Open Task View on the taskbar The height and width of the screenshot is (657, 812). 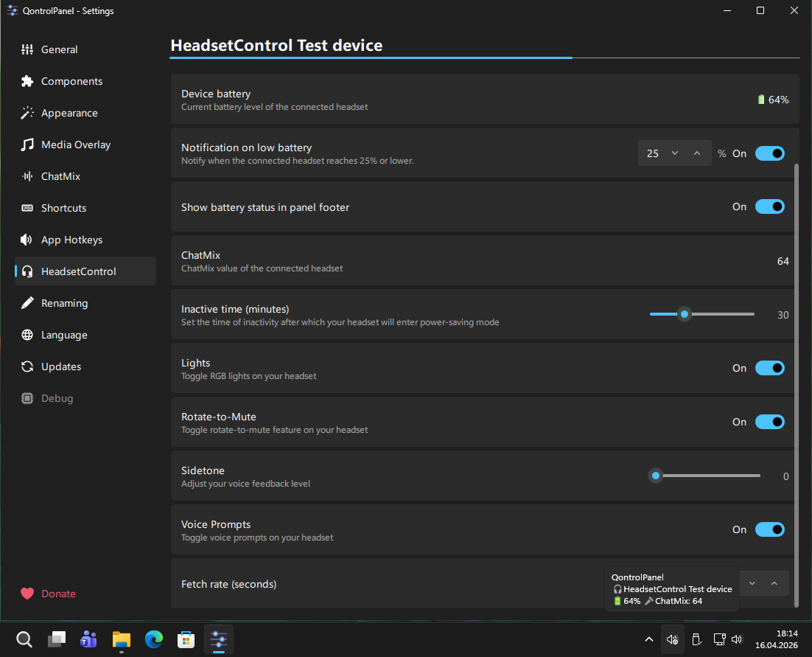pos(57,639)
